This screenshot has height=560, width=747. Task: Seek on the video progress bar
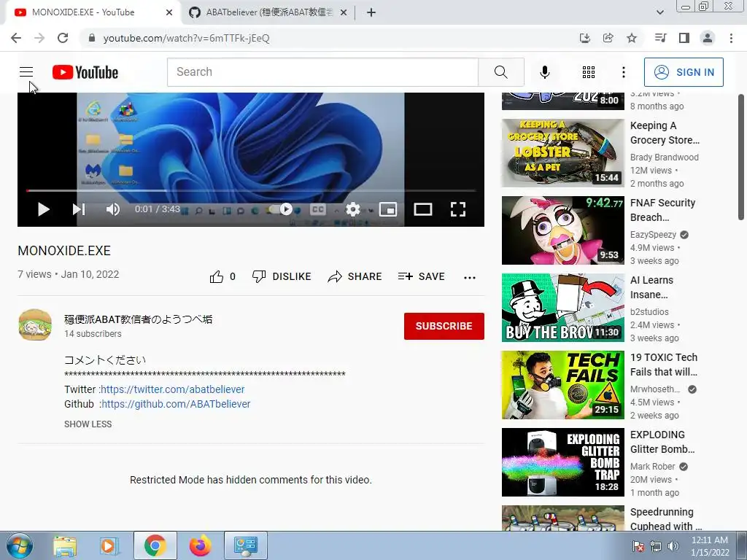tap(251, 190)
